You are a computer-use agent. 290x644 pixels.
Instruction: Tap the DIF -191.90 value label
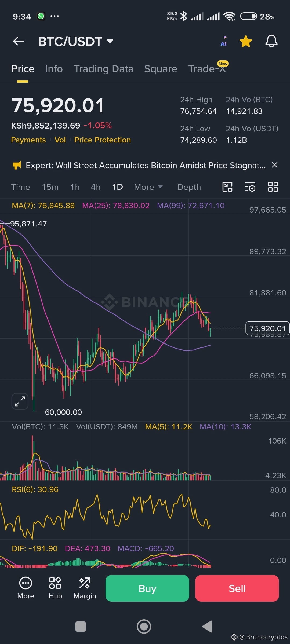coord(35,548)
